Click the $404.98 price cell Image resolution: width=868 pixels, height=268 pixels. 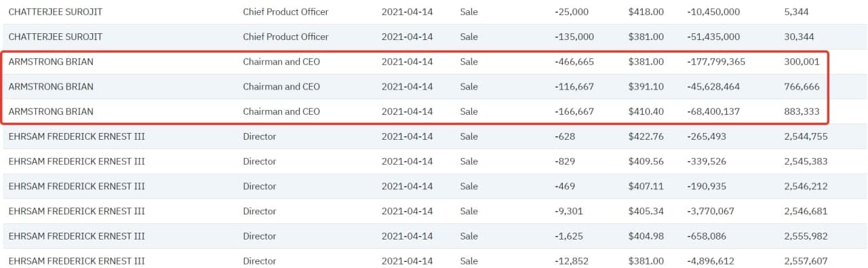[x=646, y=236]
